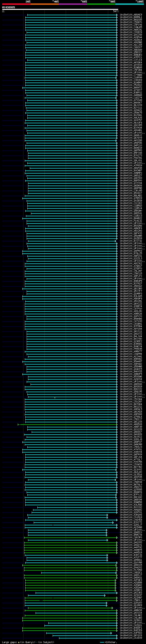Screen dimensions: 146x644
Task: Select alignment bar for UniRef100_A7ATG1
Action: click(x=70, y=450)
